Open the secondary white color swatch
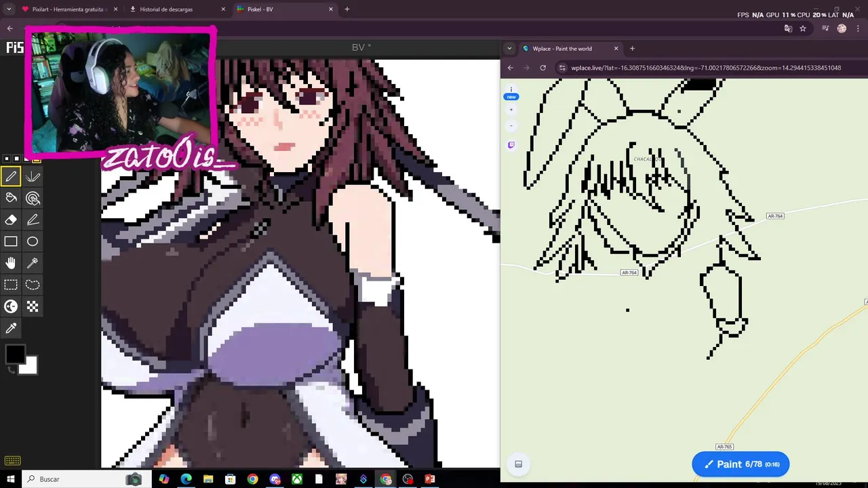 click(29, 367)
